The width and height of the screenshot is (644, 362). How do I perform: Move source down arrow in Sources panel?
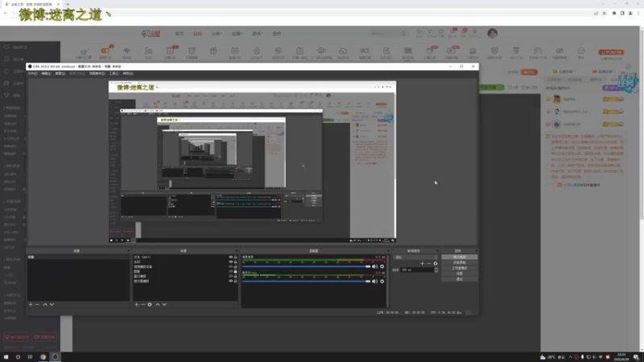tap(164, 305)
